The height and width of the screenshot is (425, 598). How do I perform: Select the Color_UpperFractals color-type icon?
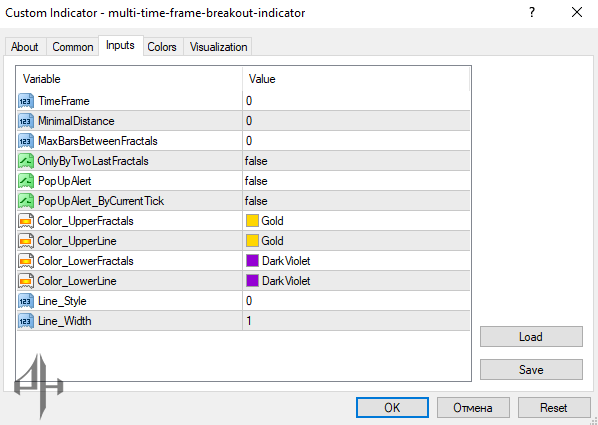point(26,221)
